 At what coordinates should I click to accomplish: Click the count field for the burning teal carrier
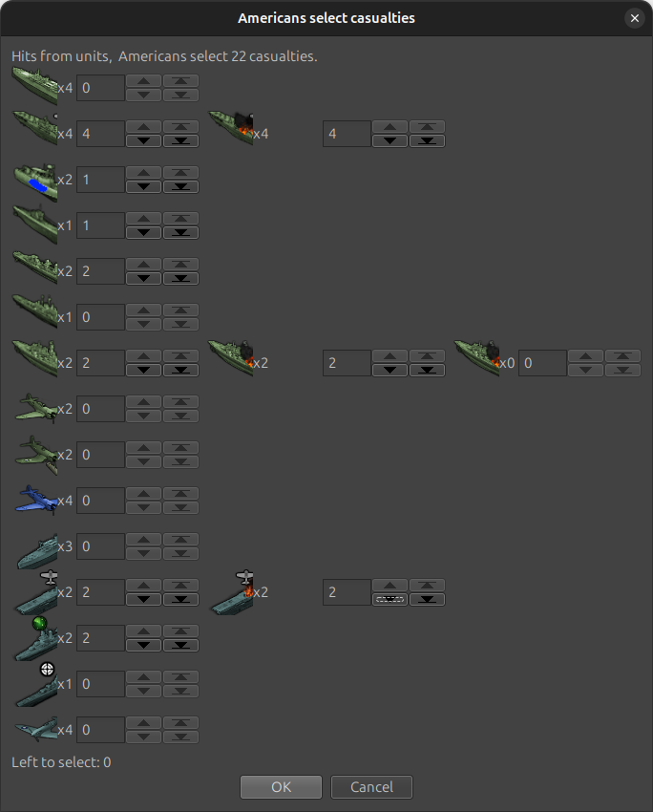(347, 592)
